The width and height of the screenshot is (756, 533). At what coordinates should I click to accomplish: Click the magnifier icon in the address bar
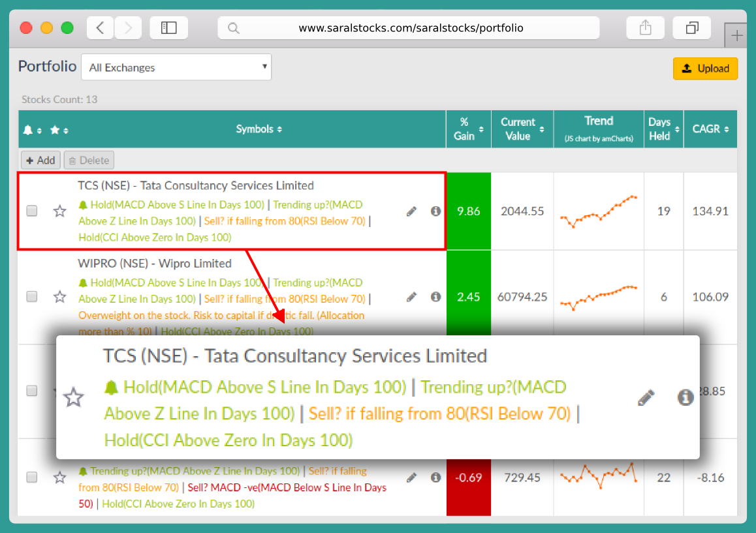[x=233, y=29]
